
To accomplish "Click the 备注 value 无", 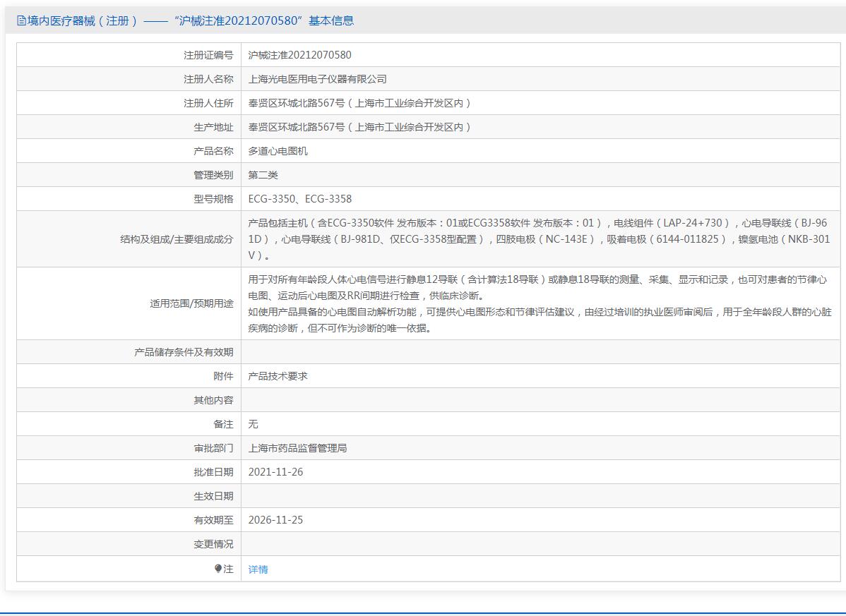I will (253, 424).
